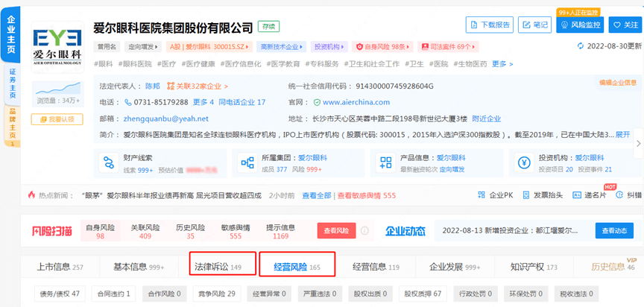This screenshot has height=307, width=644.
Task: Select 自身风险 98 in risk scan
Action: point(100,232)
